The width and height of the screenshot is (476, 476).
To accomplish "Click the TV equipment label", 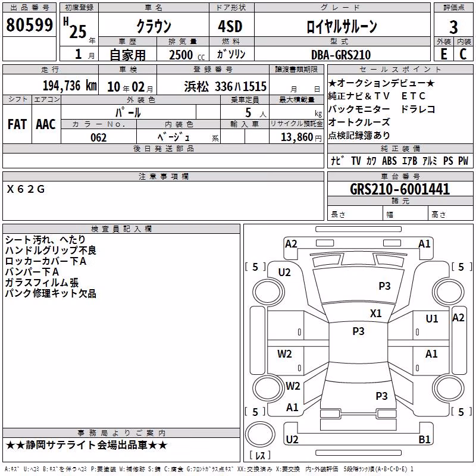I will 356,161.
